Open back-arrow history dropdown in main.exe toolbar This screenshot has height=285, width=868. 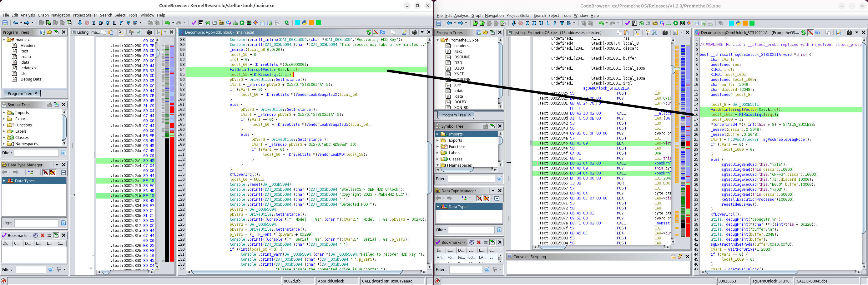(x=21, y=23)
